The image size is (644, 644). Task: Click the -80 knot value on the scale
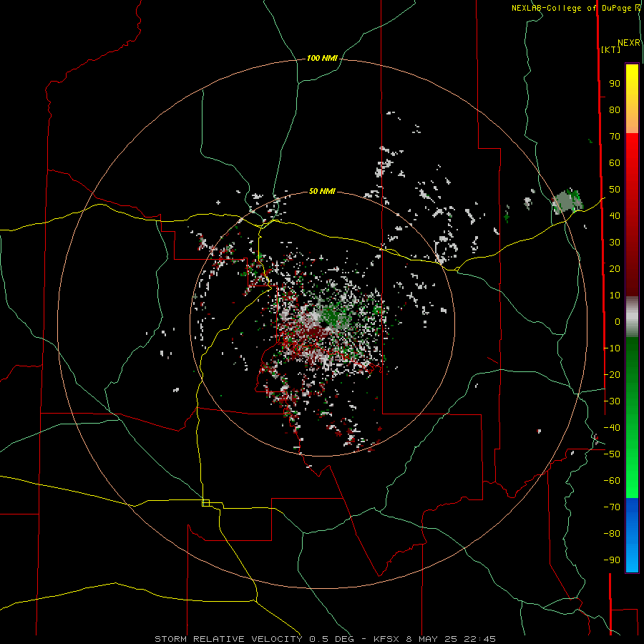point(612,534)
